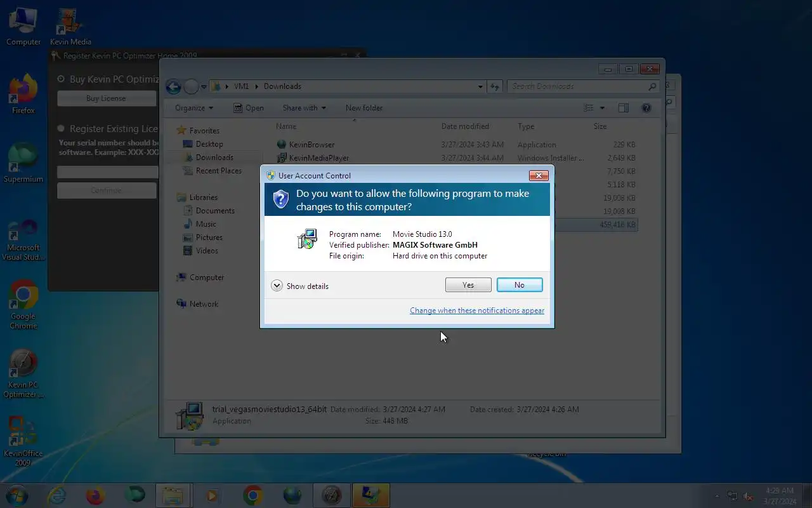
Task: Open the Kevin PC Optimizer desktop shortcut
Action: pyautogui.click(x=23, y=373)
